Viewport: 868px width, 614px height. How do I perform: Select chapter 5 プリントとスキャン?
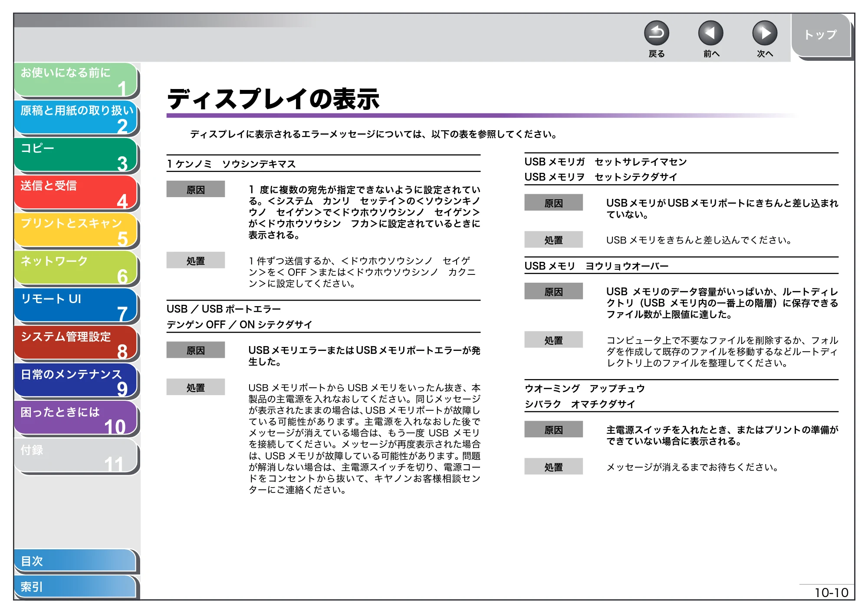(76, 230)
